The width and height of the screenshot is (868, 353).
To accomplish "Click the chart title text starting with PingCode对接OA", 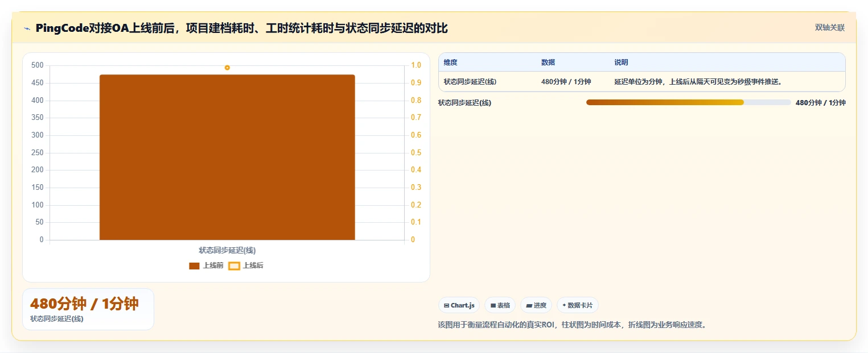I will pos(242,28).
